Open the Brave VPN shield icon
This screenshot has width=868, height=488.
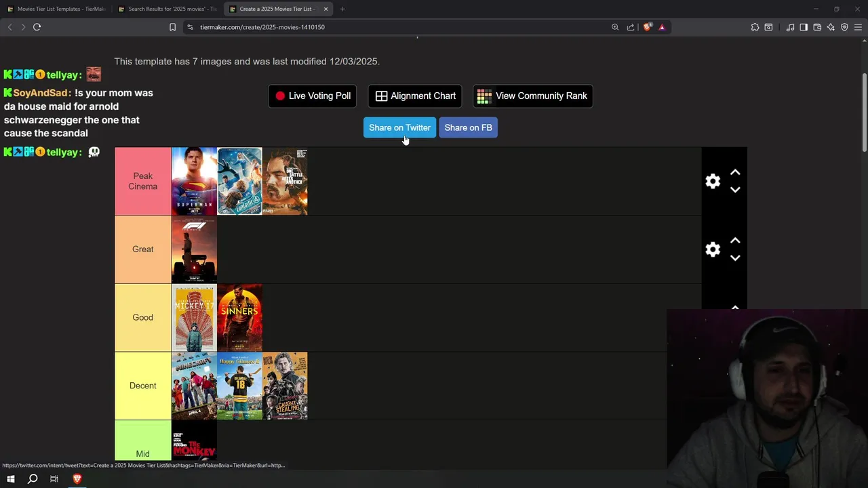click(x=844, y=27)
